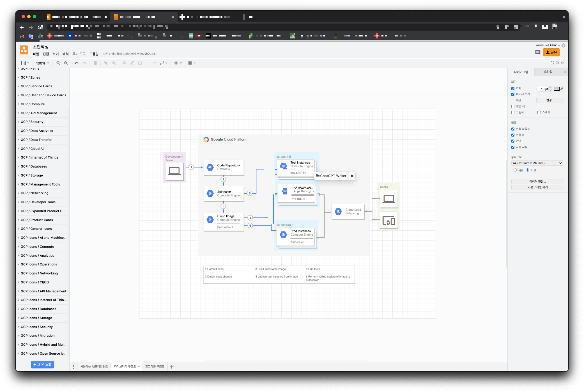Click the 데이터 편집 button
584x392 pixels.
click(537, 182)
